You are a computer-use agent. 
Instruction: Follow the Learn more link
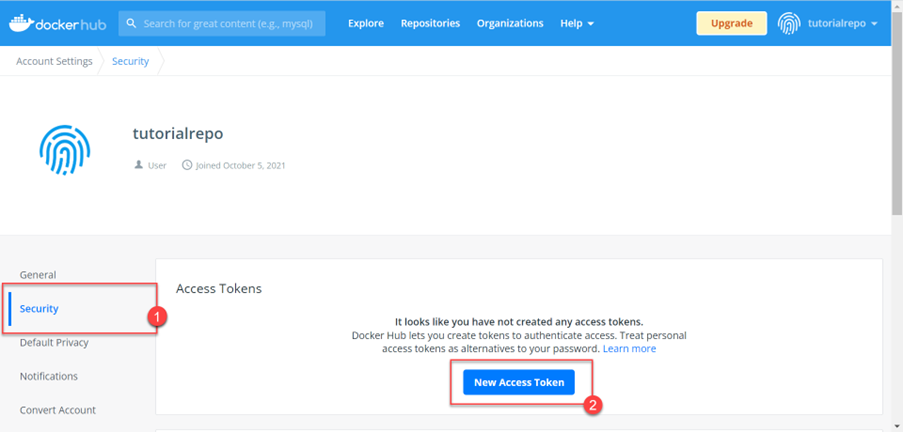(629, 349)
